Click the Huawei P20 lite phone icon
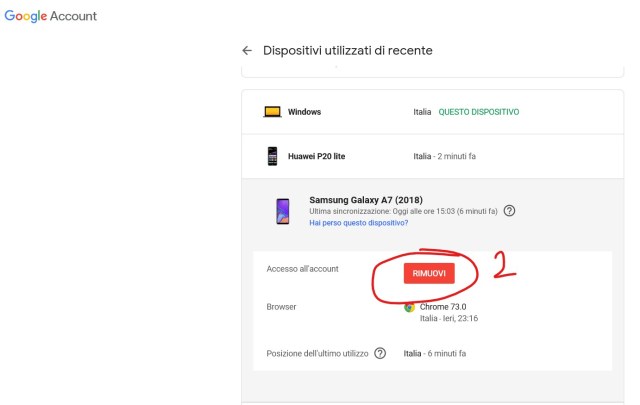The height and width of the screenshot is (405, 640). coord(272,156)
